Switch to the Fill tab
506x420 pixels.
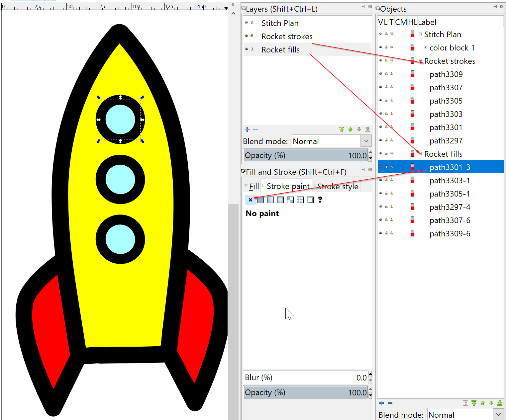pos(254,187)
